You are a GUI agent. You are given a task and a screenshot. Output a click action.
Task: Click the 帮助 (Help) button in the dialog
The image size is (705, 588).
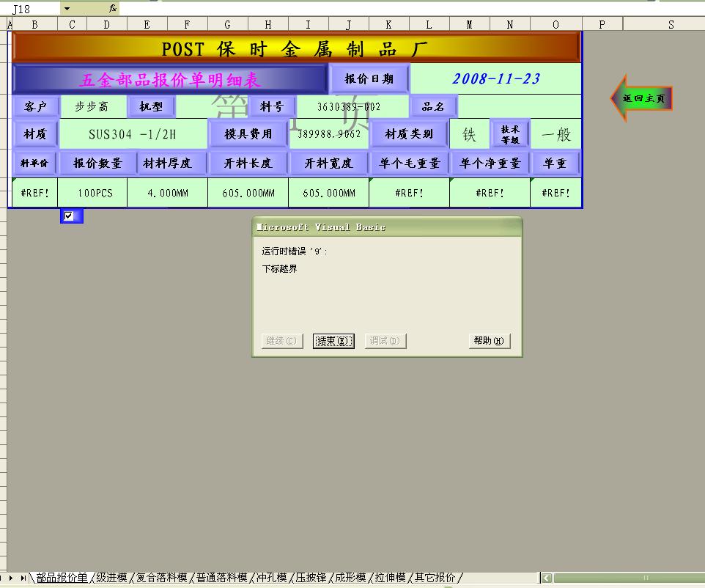490,341
